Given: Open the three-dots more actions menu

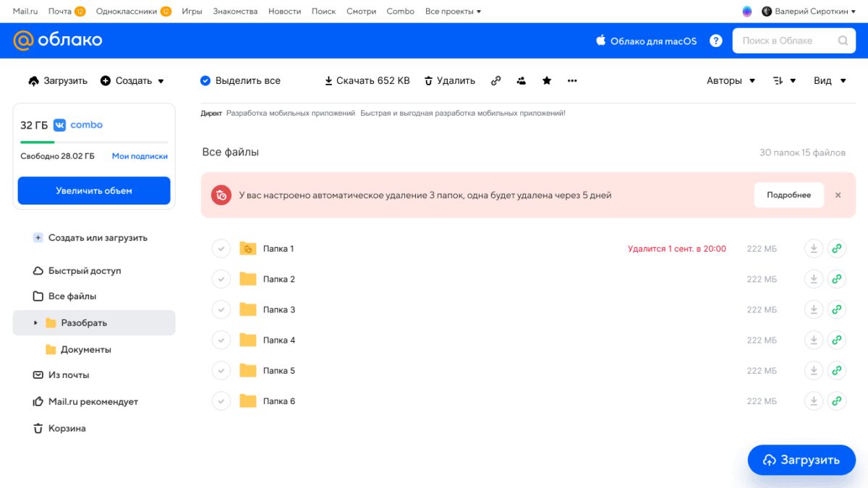Looking at the screenshot, I should click(572, 81).
